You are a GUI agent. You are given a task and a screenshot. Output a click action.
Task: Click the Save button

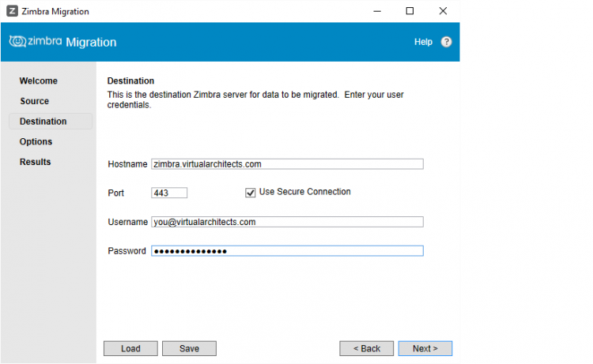(x=190, y=348)
